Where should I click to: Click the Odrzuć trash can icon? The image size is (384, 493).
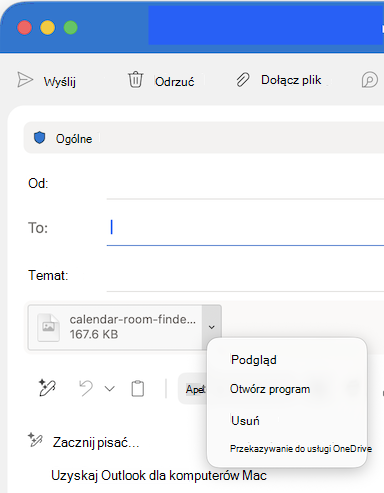pyautogui.click(x=135, y=80)
